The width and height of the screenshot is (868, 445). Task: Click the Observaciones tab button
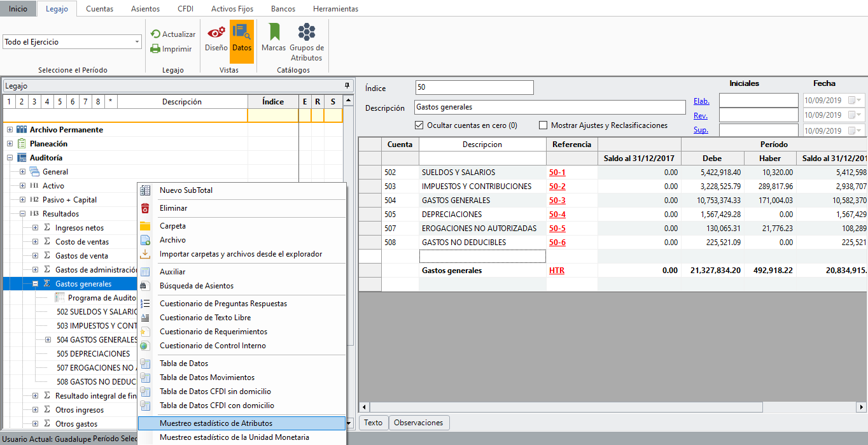point(419,423)
